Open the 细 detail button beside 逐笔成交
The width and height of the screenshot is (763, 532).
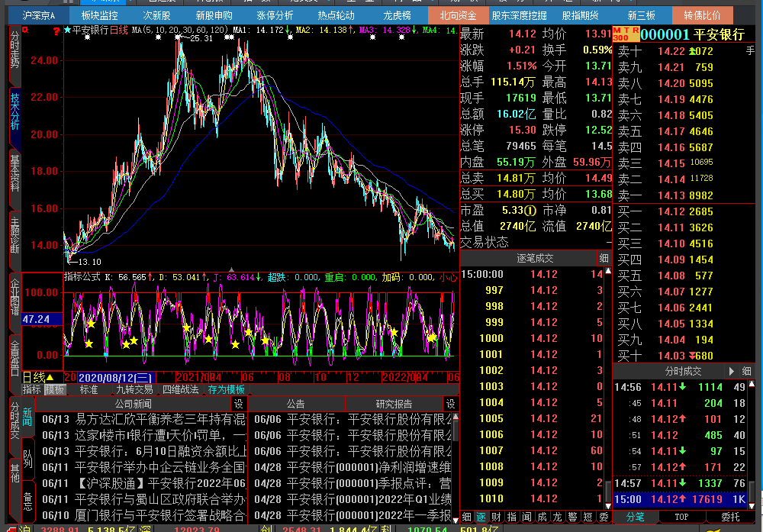click(604, 258)
